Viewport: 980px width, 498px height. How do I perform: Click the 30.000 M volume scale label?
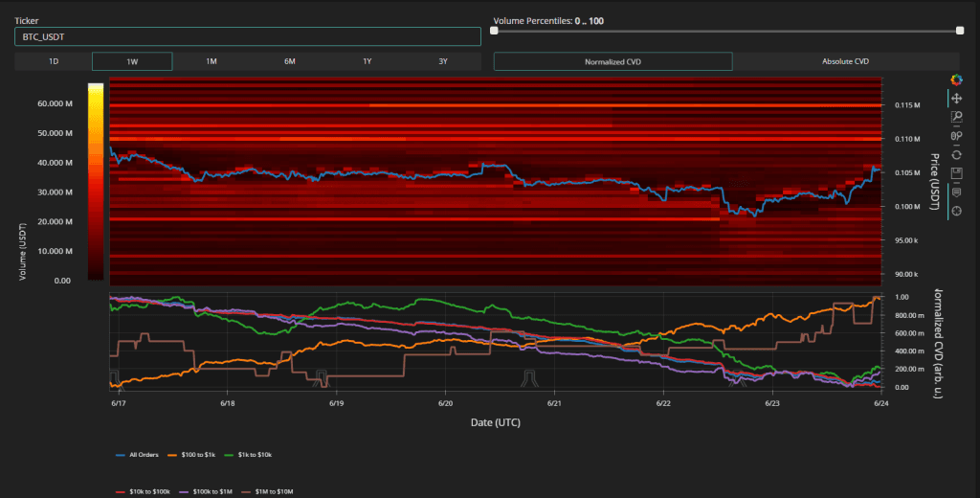(x=55, y=192)
